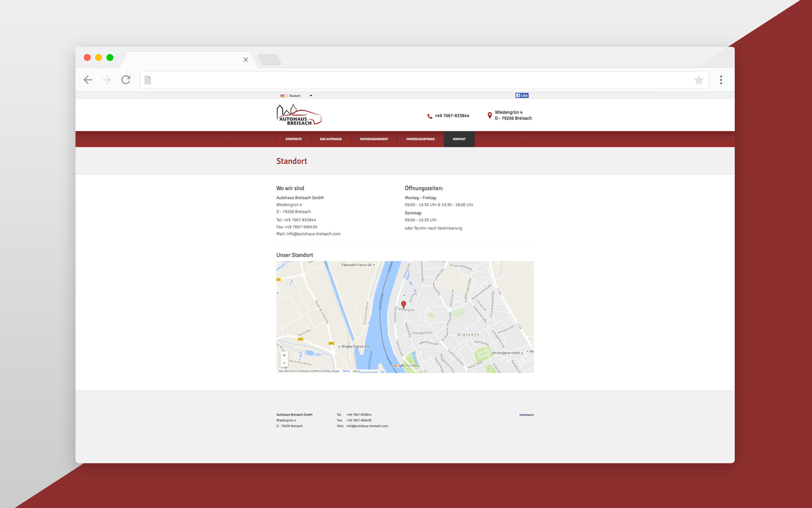Click footer Tel number +49 7667-833844
This screenshot has height=508, width=812.
click(359, 415)
